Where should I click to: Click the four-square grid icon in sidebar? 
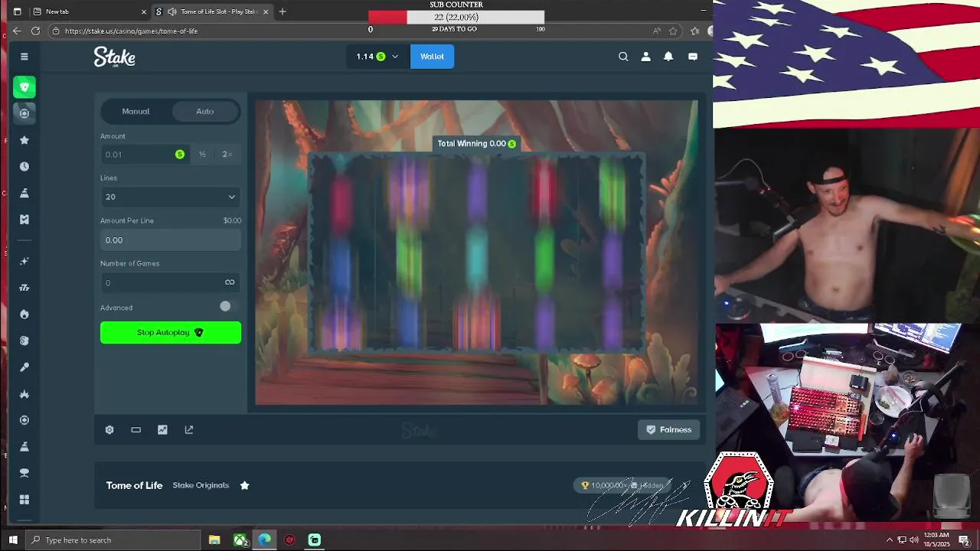coord(24,500)
